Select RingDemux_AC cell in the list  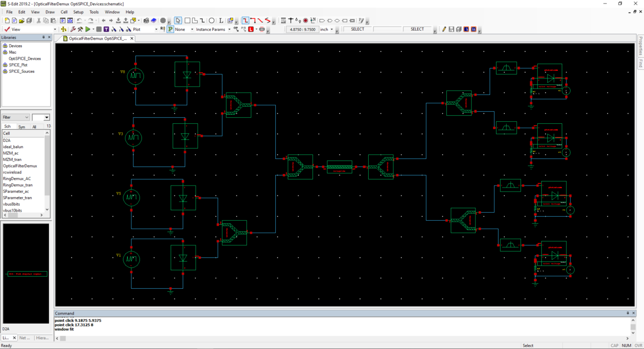[17, 179]
